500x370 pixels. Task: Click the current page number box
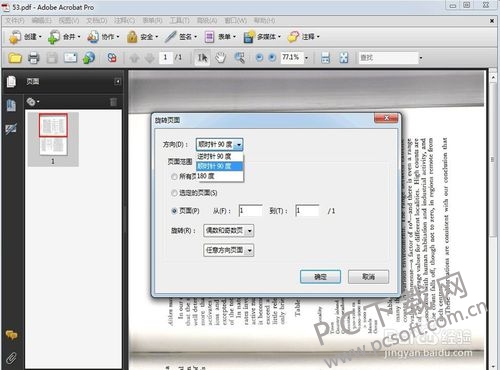tap(166, 58)
